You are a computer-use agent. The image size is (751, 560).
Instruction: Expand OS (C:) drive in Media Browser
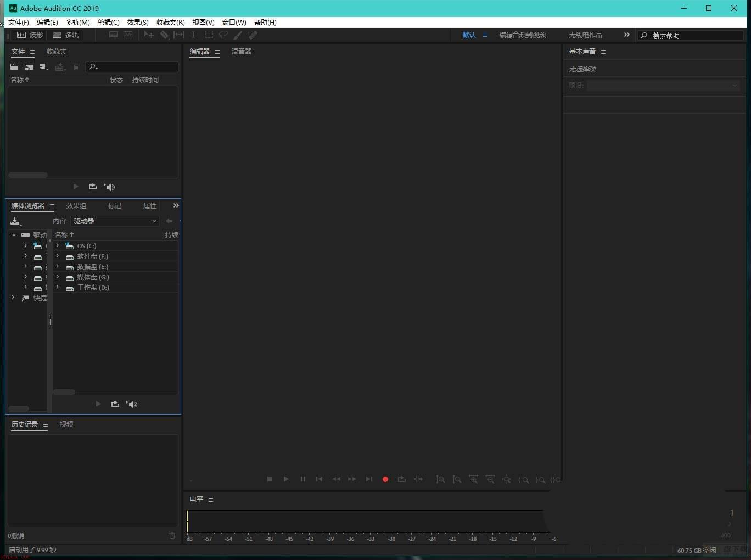tap(57, 245)
